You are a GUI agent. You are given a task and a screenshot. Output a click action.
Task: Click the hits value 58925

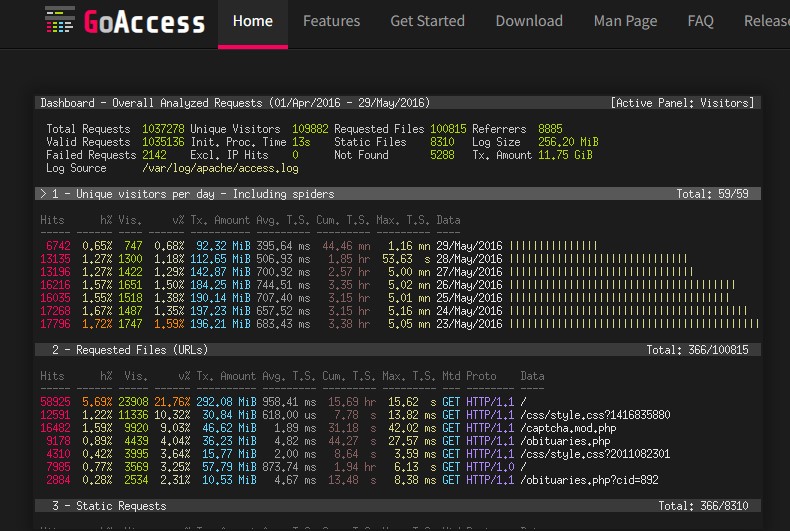click(55, 402)
